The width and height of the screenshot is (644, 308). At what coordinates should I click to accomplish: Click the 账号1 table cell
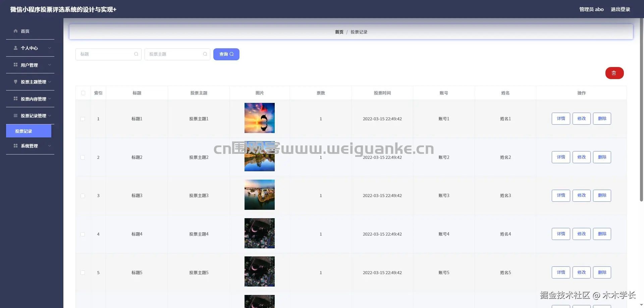coord(444,119)
